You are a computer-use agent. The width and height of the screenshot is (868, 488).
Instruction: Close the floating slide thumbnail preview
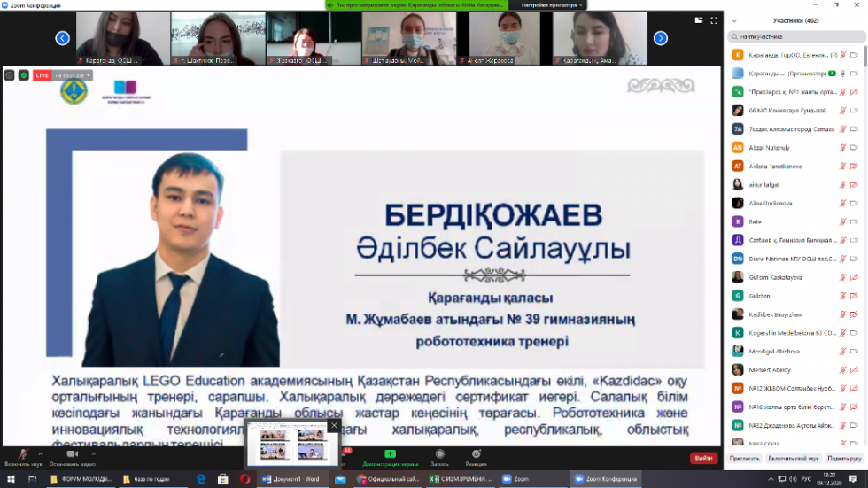[x=334, y=426]
